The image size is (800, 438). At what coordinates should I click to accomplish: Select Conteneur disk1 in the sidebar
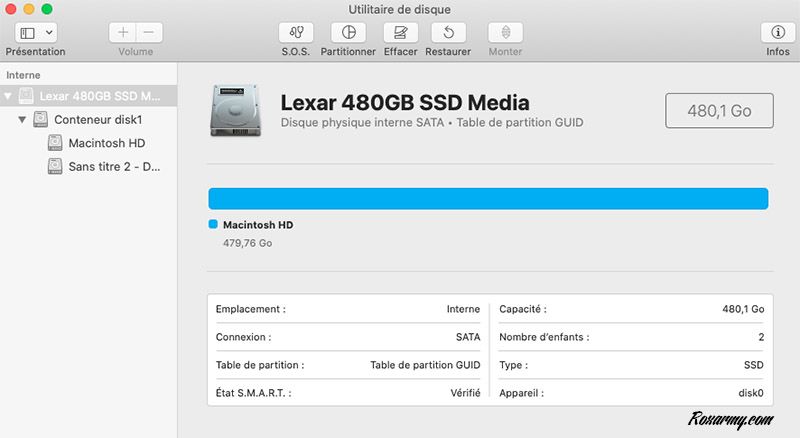98,120
